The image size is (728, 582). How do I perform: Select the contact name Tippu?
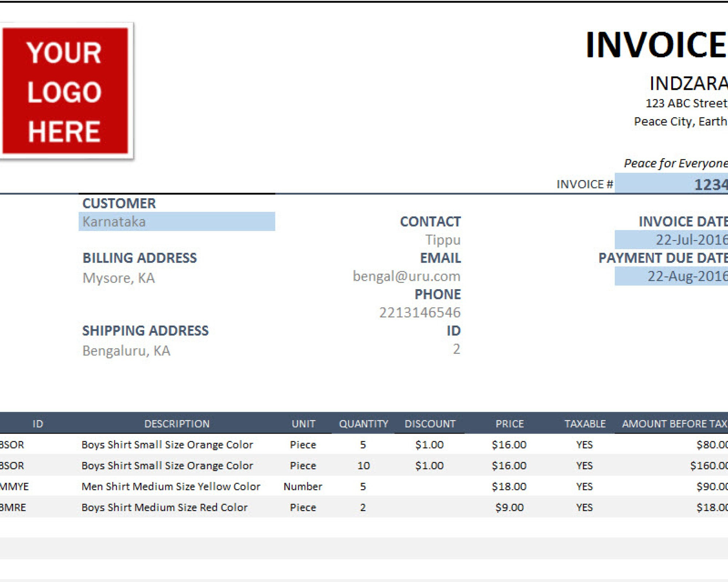[x=443, y=240]
